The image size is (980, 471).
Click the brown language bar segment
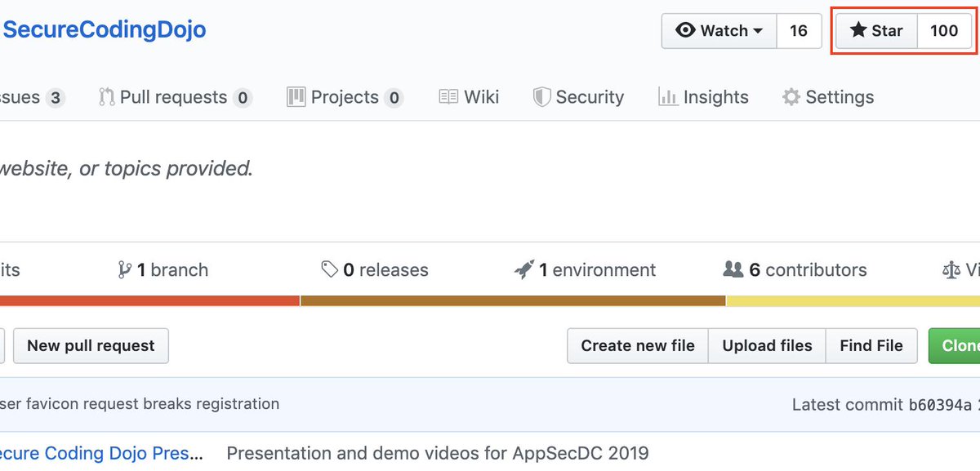click(513, 300)
